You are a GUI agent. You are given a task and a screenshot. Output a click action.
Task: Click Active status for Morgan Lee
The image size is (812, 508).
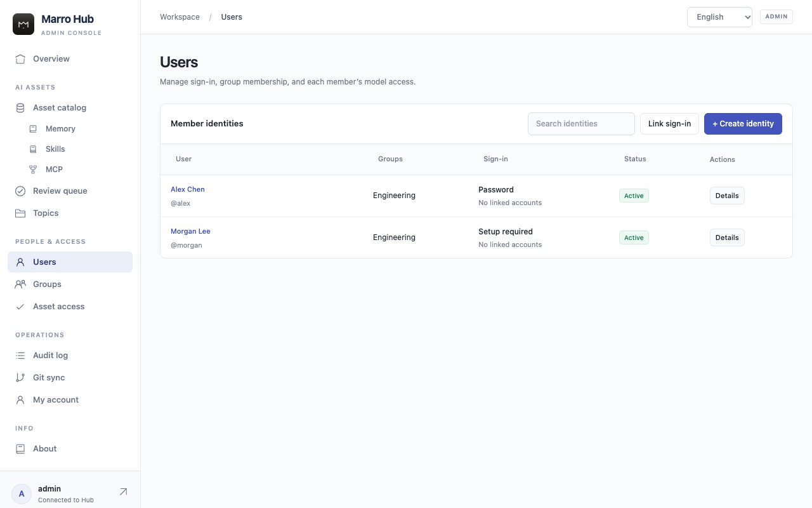click(x=634, y=237)
